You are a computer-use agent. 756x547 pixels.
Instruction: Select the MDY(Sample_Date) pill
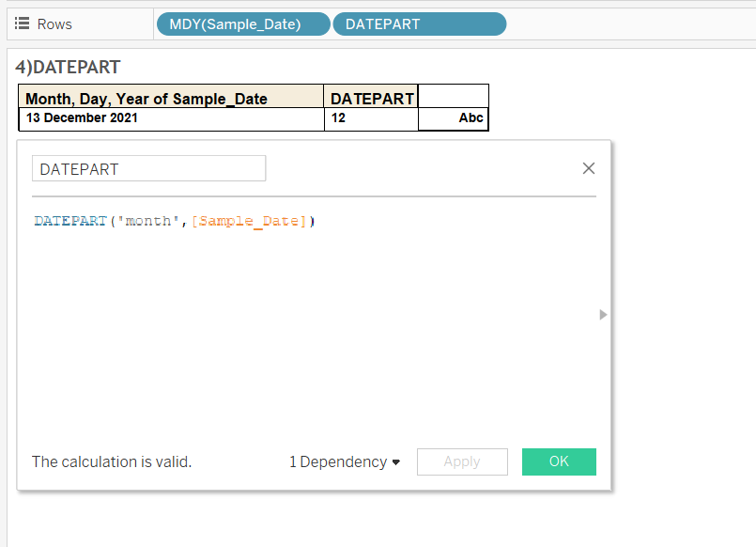point(243,24)
